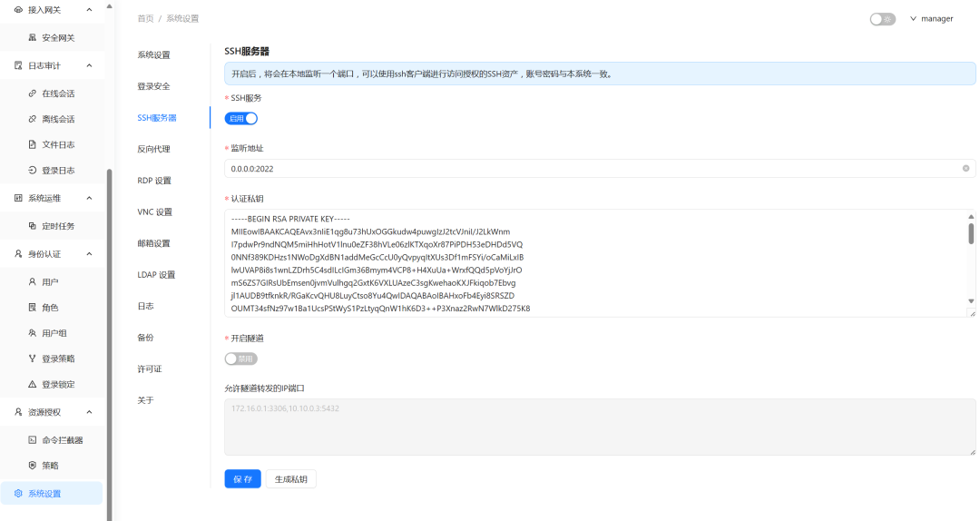Open the 登录安全 settings tab
This screenshot has width=980, height=521.
[153, 86]
